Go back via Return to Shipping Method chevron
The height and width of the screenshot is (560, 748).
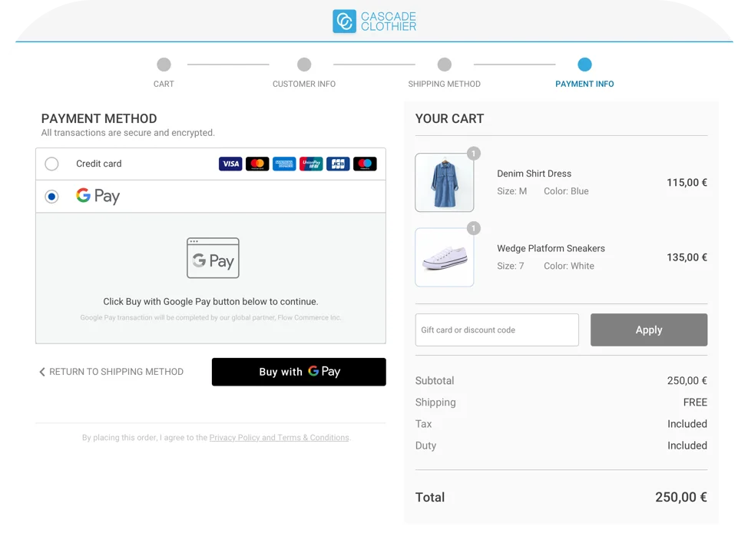pyautogui.click(x=42, y=372)
